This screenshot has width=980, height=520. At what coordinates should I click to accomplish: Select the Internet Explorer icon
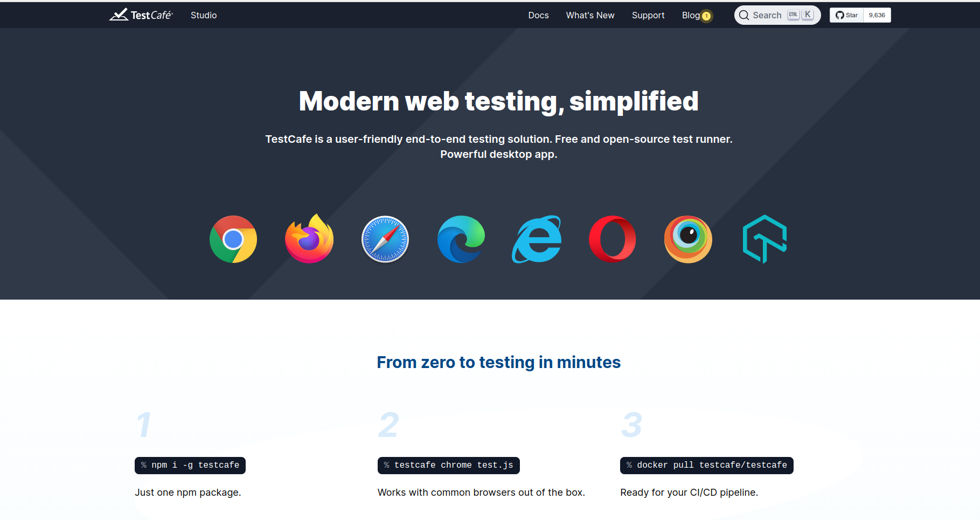[x=537, y=239]
